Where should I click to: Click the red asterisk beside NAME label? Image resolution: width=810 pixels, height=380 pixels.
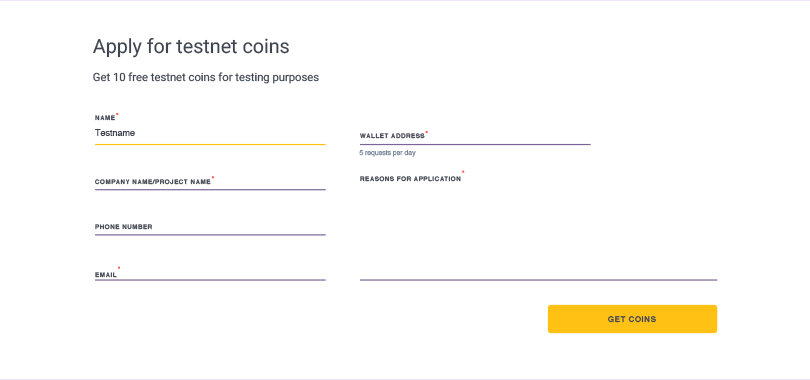(x=117, y=114)
